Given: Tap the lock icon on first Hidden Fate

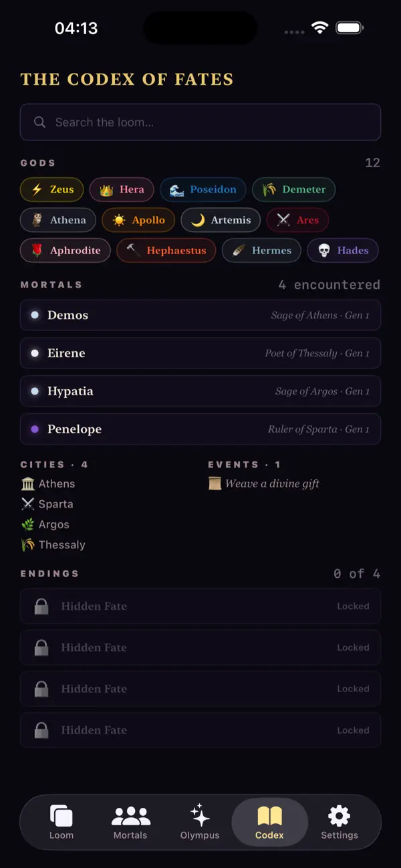Looking at the screenshot, I should (41, 607).
